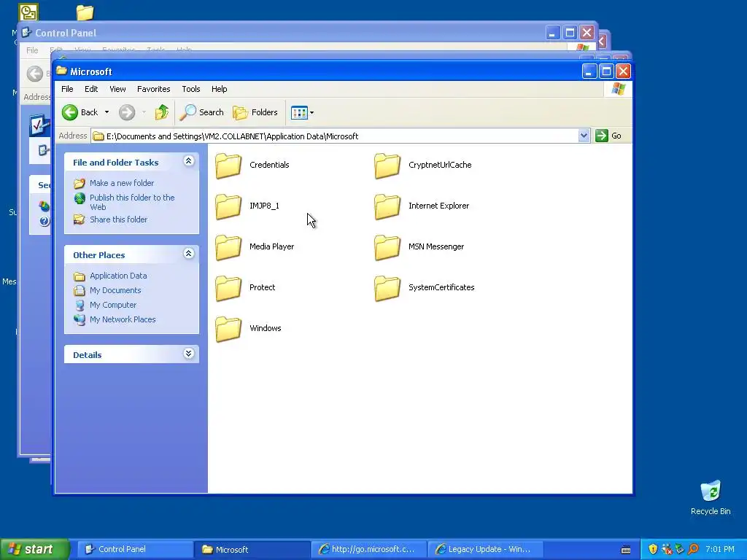Select the Credentials folder icon
The height and width of the screenshot is (560, 747).
[228, 166]
